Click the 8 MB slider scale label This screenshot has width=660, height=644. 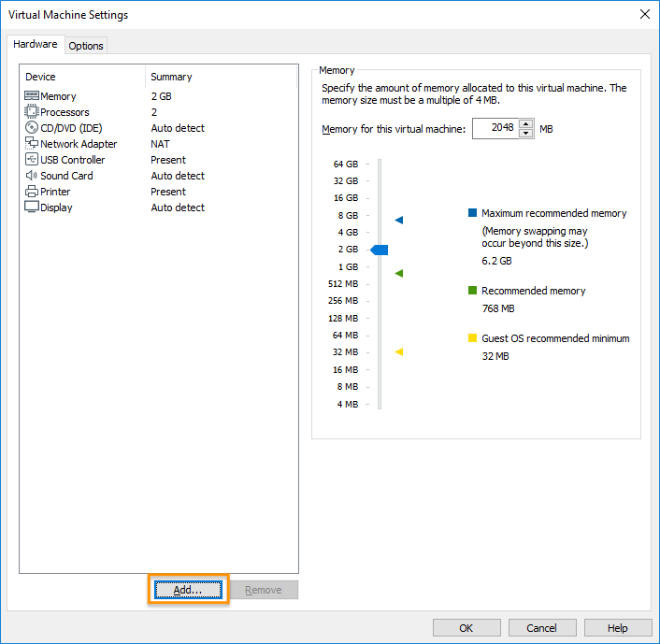347,386
